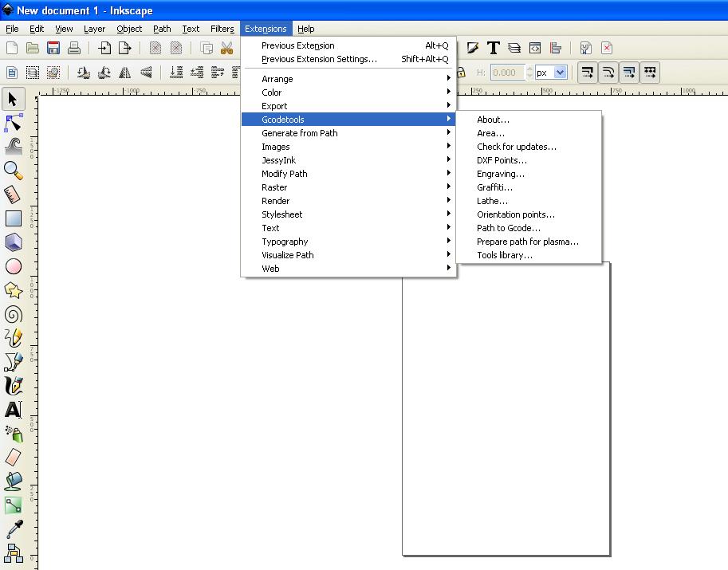This screenshot has height=570, width=728.
Task: Open the File menu
Action: 12,29
